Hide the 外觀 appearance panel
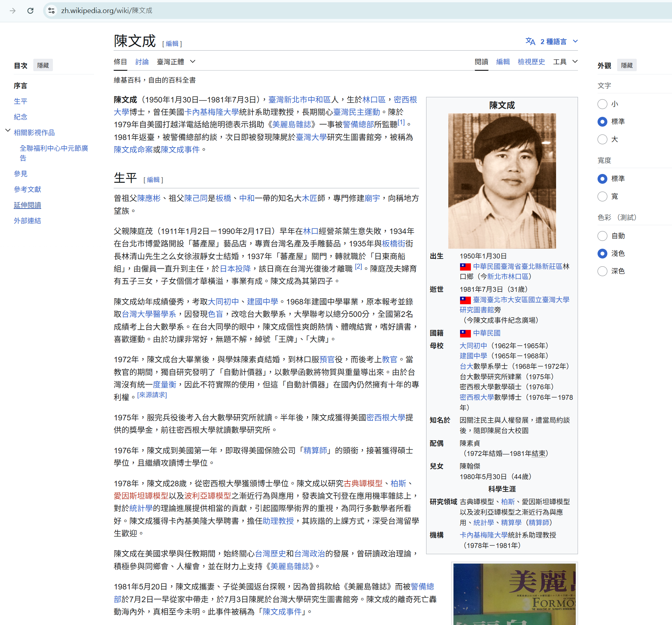This screenshot has width=672, height=625. tap(627, 66)
